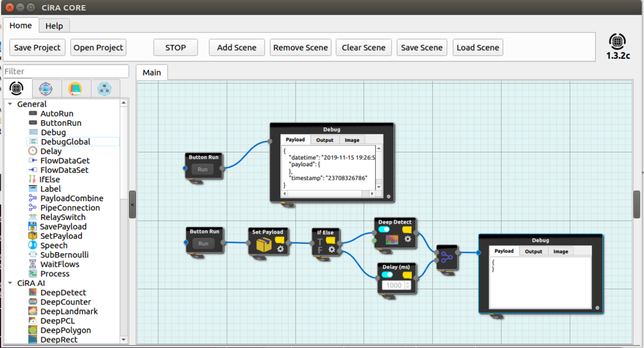Select the Main scene tab

click(x=152, y=72)
